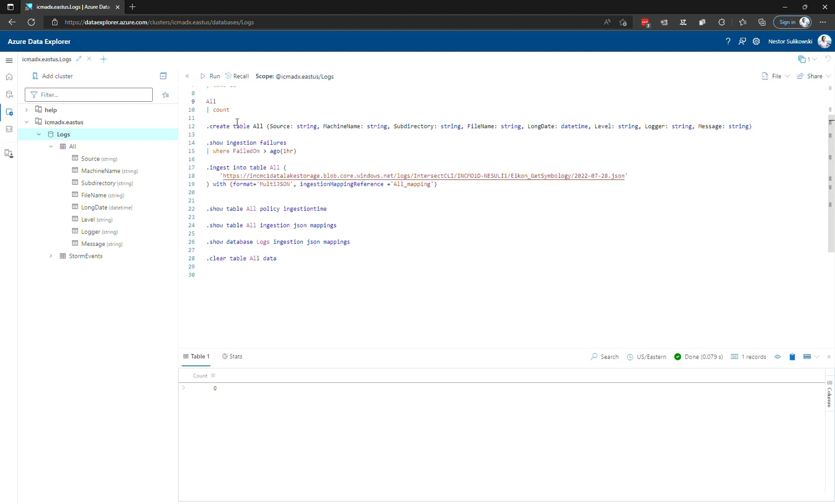Image resolution: width=835 pixels, height=504 pixels.
Task: Open the Data management sidebar icon
Action: click(x=9, y=94)
